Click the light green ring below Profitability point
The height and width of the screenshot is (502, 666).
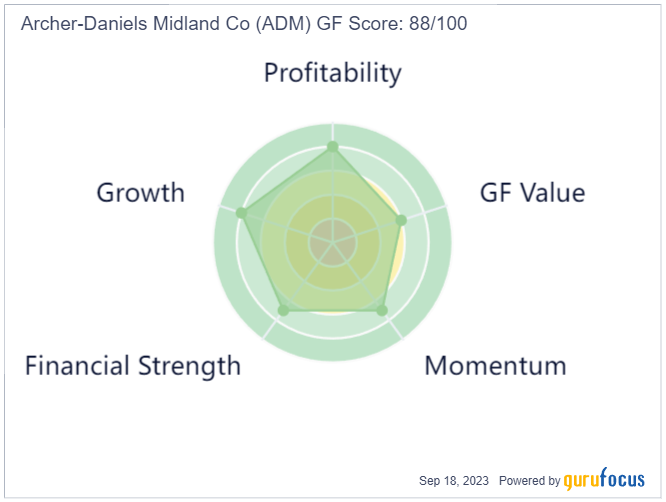333,159
